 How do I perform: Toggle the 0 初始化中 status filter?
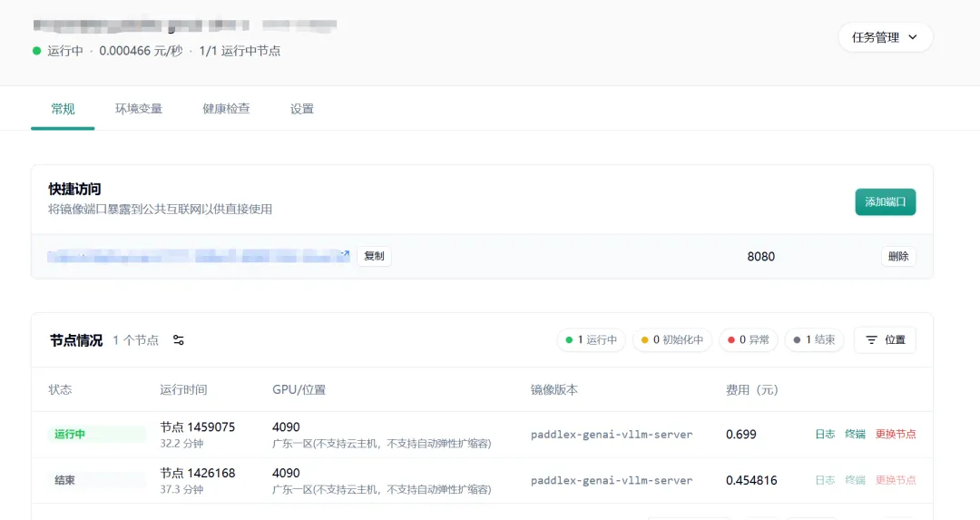pos(671,340)
